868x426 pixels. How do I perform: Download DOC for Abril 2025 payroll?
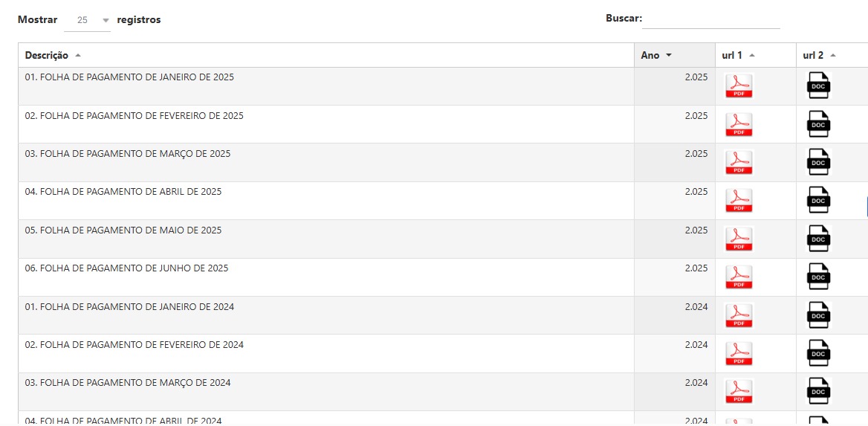pyautogui.click(x=818, y=201)
